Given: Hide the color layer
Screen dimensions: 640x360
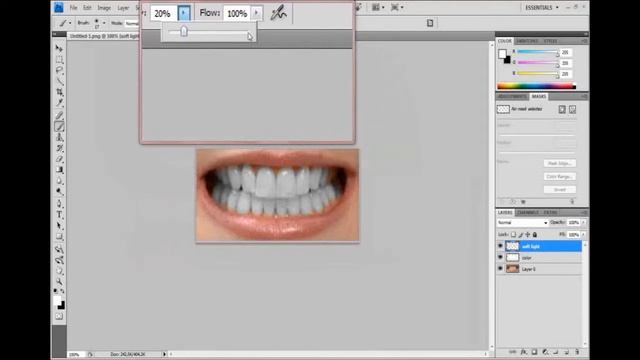Looking at the screenshot, I should coord(500,258).
